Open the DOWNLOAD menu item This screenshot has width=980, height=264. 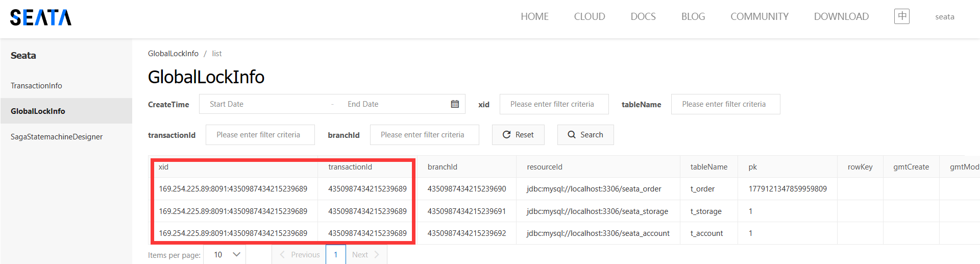pos(841,17)
